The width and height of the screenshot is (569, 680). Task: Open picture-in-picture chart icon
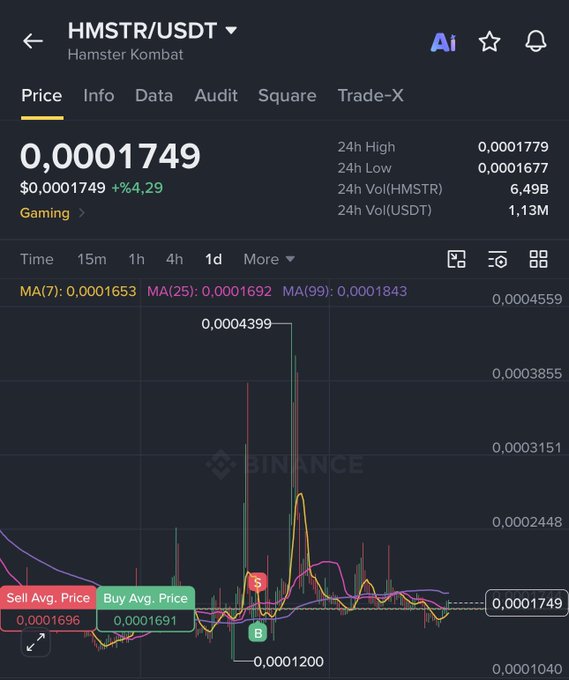tap(456, 259)
